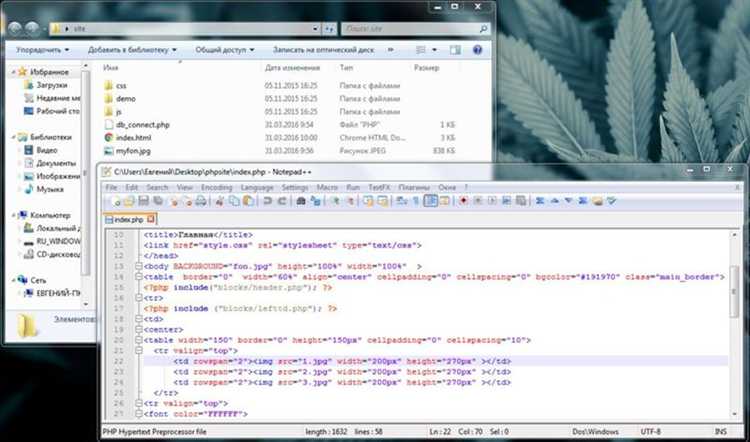Click the Cut scissors toolbar icon

[x=217, y=201]
